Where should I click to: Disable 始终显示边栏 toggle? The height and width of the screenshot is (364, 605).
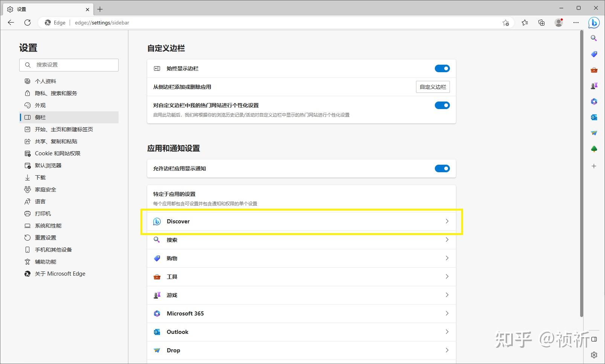[442, 68]
